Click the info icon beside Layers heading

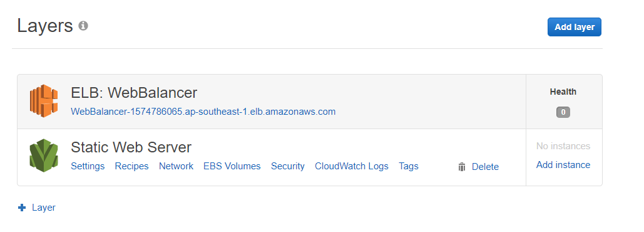tap(83, 26)
